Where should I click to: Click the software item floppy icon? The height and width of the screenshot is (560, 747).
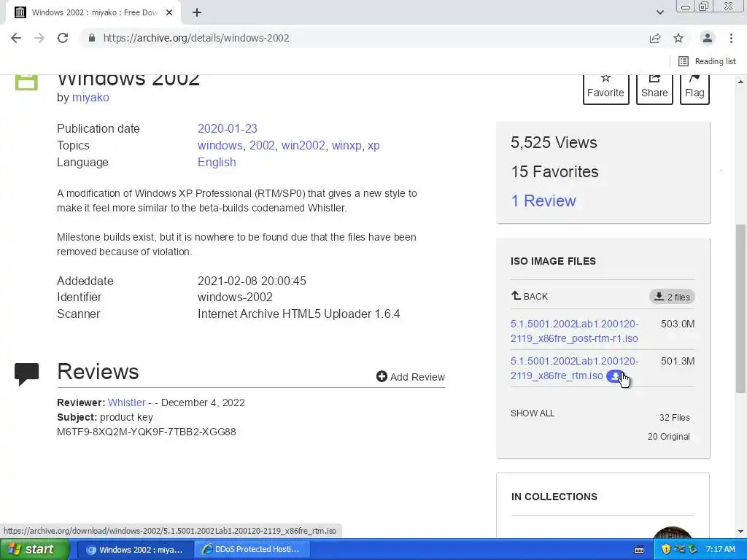point(26,82)
